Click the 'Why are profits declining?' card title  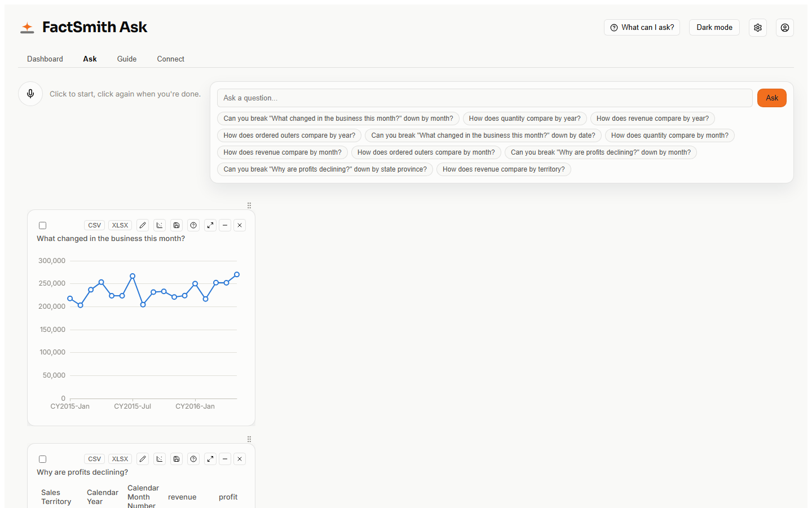82,472
